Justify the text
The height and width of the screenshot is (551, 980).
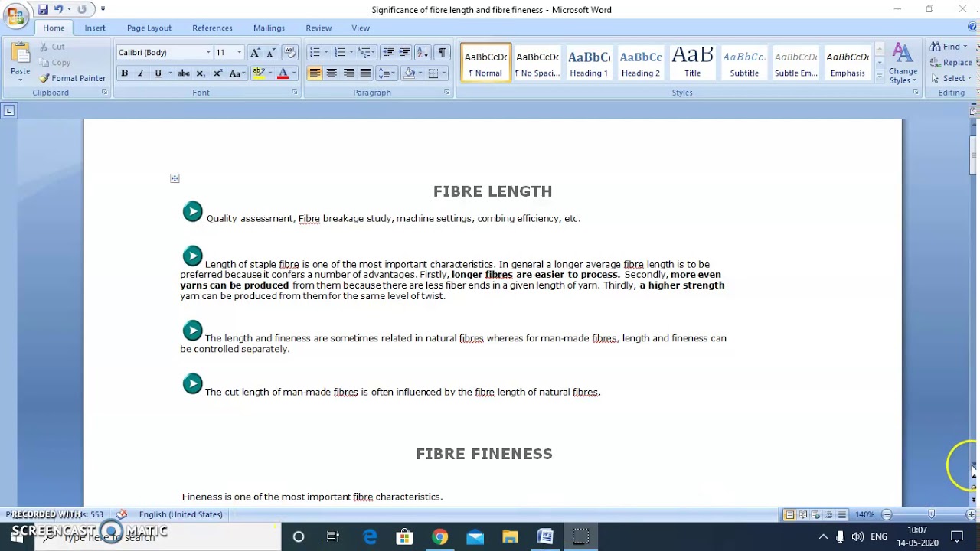tap(365, 73)
